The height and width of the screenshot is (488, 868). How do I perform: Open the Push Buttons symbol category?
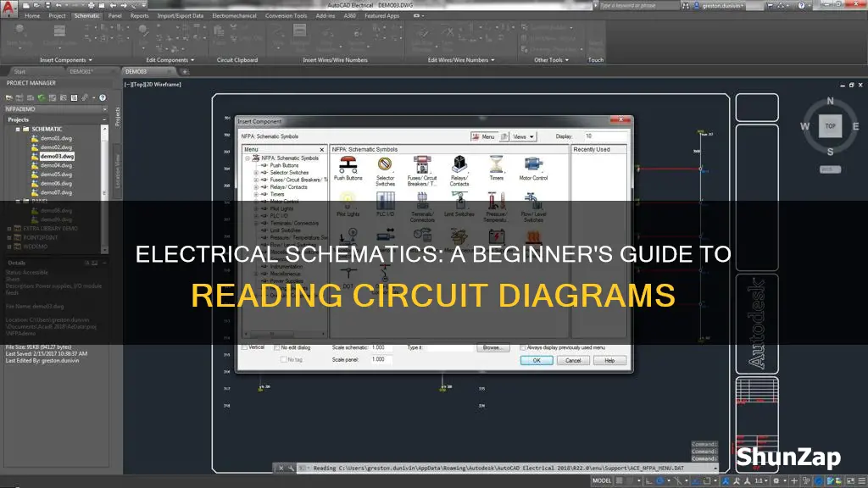click(348, 169)
